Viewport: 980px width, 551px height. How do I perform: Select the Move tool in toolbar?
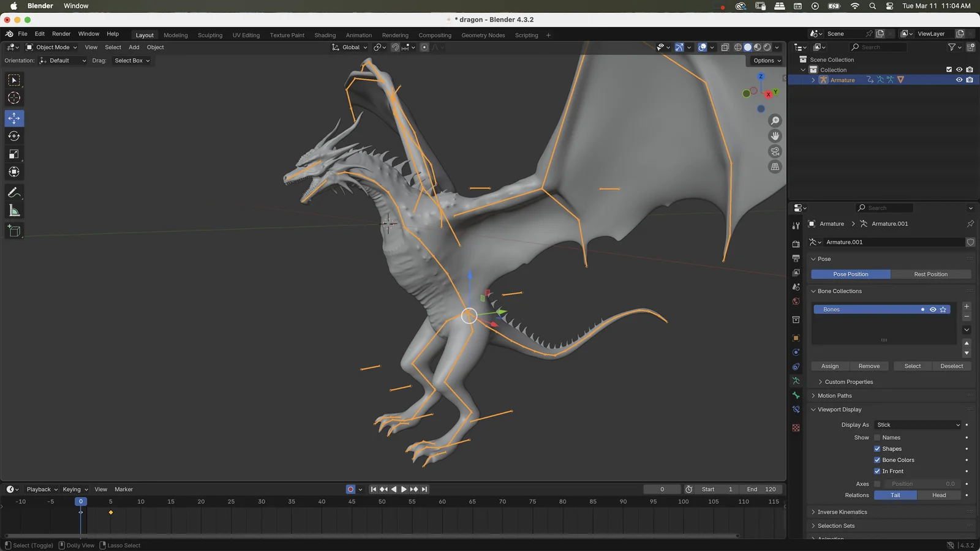[14, 118]
